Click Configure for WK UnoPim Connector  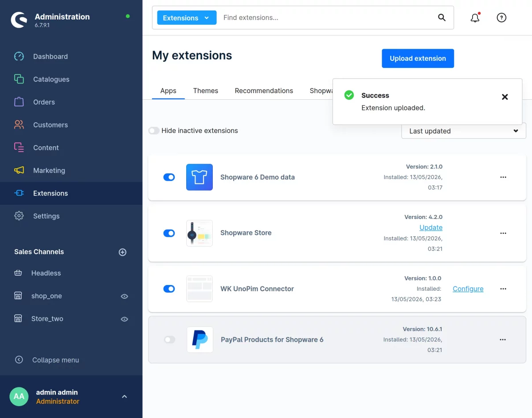(x=468, y=289)
